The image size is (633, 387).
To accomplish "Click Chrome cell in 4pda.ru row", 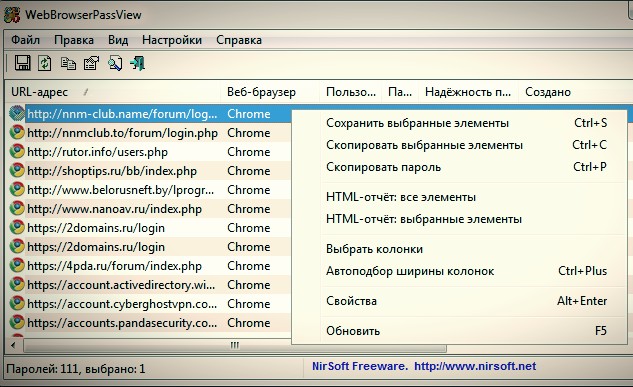I will coord(249,266).
